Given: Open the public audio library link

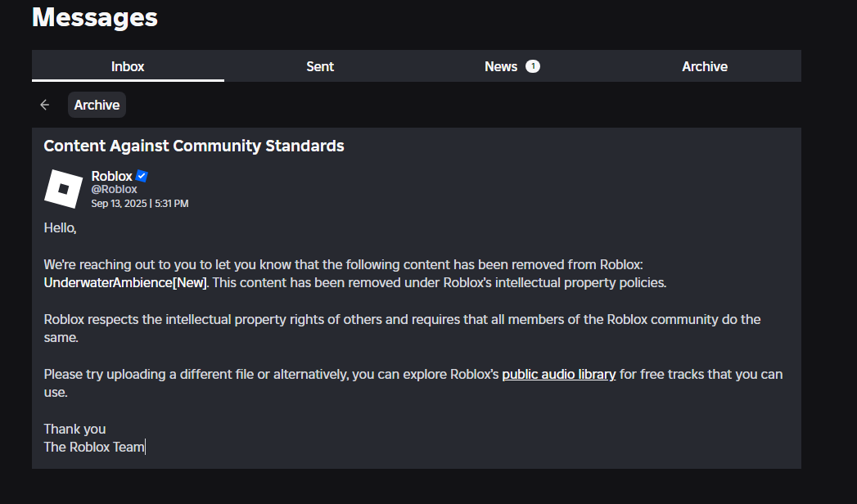Looking at the screenshot, I should [558, 374].
